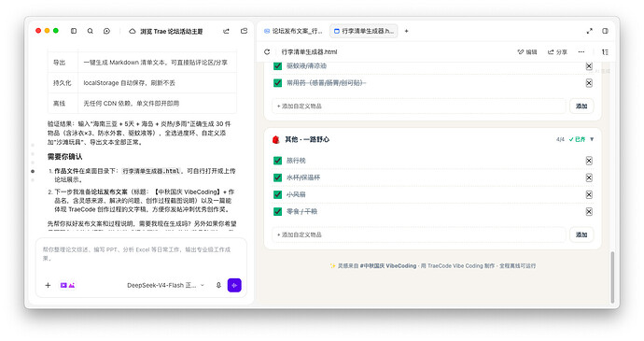Click the #中秋国庆 VibeCoding footer text

pos(388,265)
